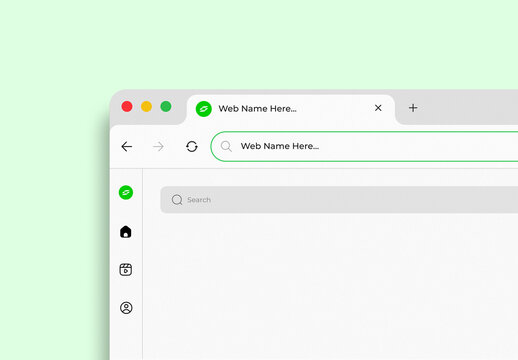The height and width of the screenshot is (360, 518).
Task: Select the Web Name Here browser tab
Action: (x=291, y=109)
